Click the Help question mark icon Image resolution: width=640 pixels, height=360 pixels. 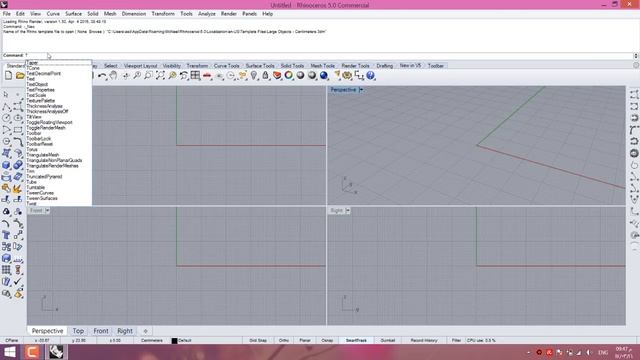[370, 76]
